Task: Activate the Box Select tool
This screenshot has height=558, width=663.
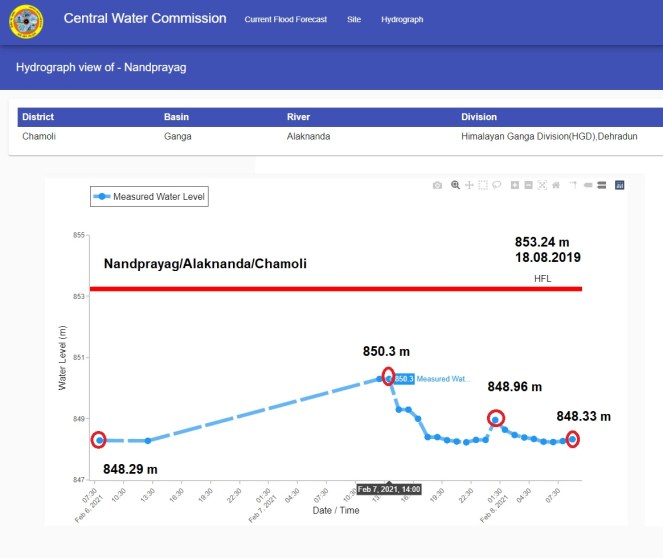Action: (483, 185)
